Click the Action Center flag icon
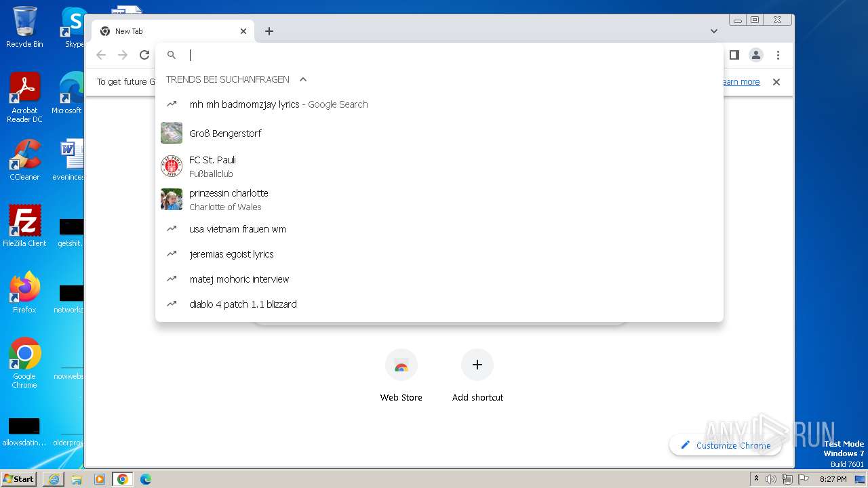 (804, 479)
